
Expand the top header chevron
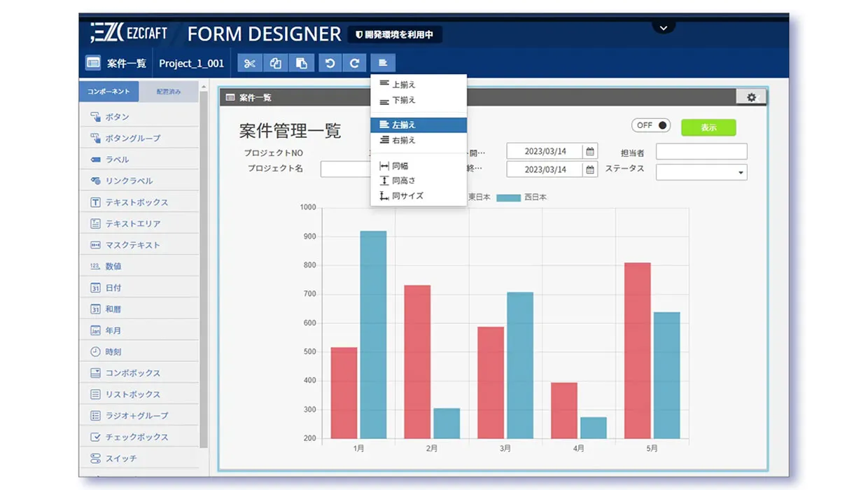click(x=664, y=28)
